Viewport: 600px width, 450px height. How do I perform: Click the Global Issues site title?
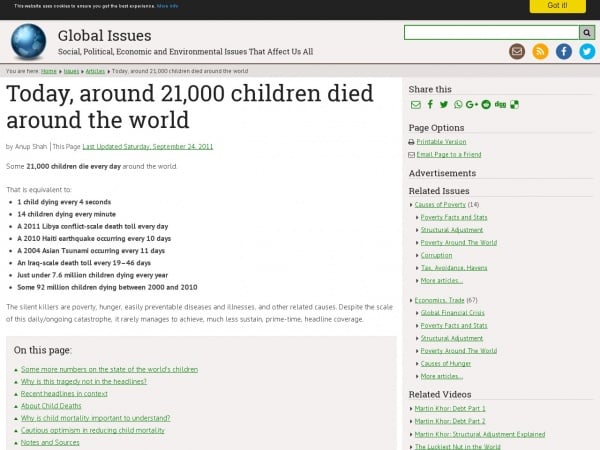(104, 36)
